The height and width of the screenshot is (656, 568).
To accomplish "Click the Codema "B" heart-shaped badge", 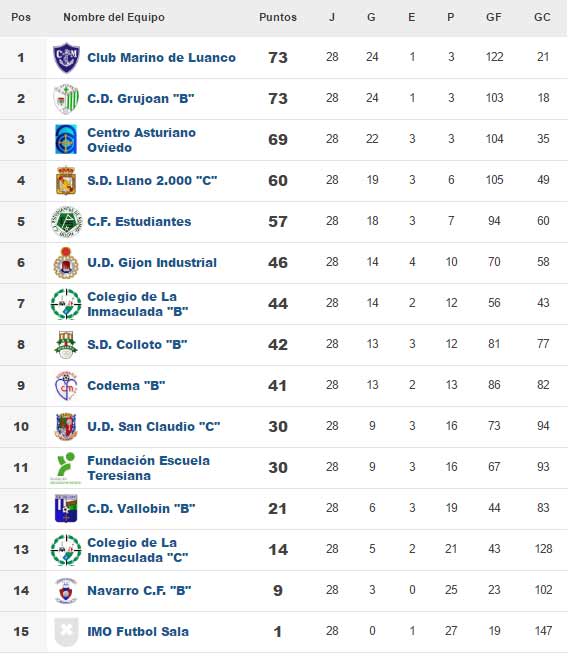I will 66,385.
